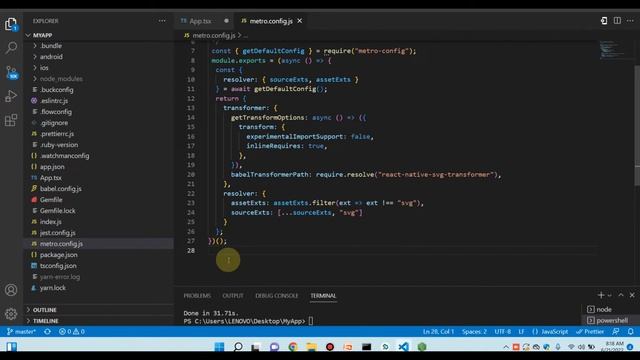Open the .eslintrc.js file
The height and width of the screenshot is (360, 640).
click(x=54, y=101)
